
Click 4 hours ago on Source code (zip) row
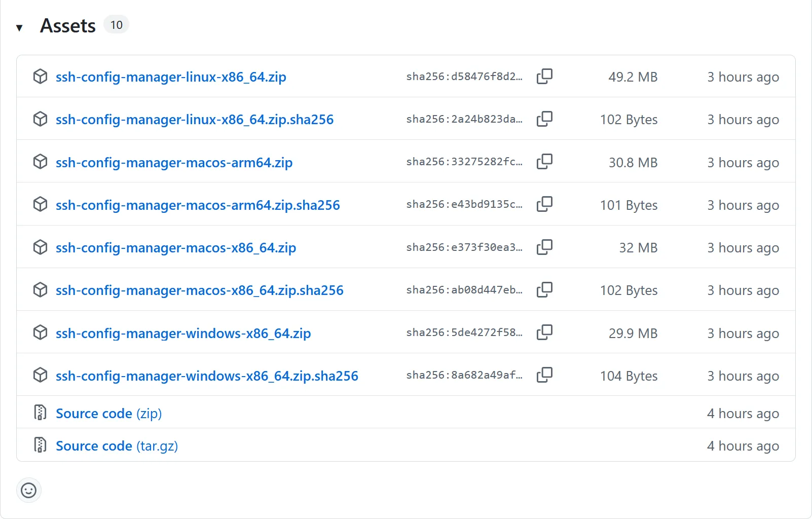pyautogui.click(x=743, y=414)
